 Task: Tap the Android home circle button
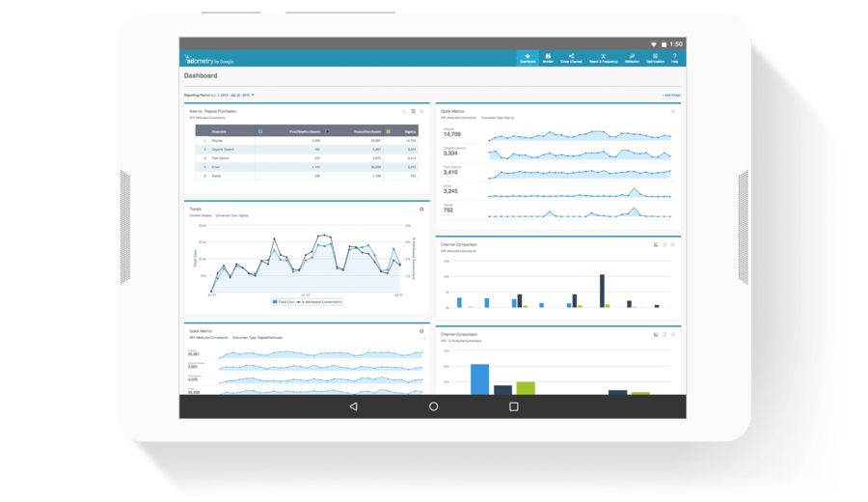tap(433, 406)
